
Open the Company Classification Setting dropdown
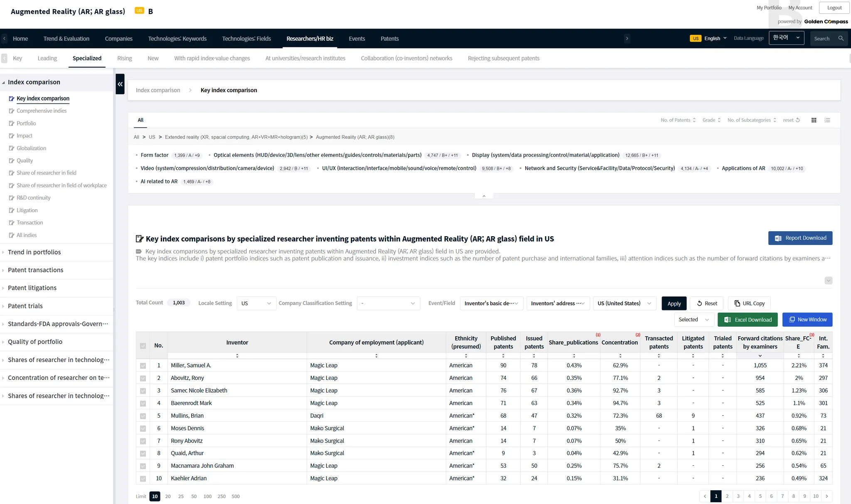(388, 303)
